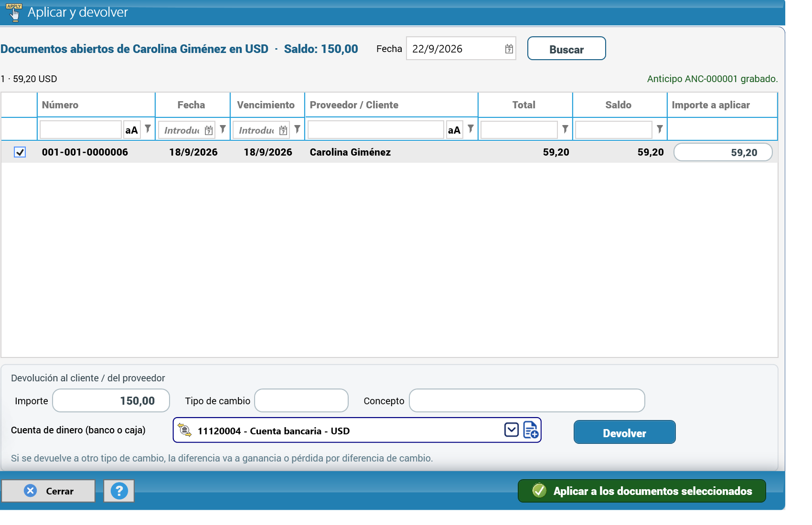This screenshot has height=525, width=812.
Task: Click the Buscar button
Action: coord(566,49)
